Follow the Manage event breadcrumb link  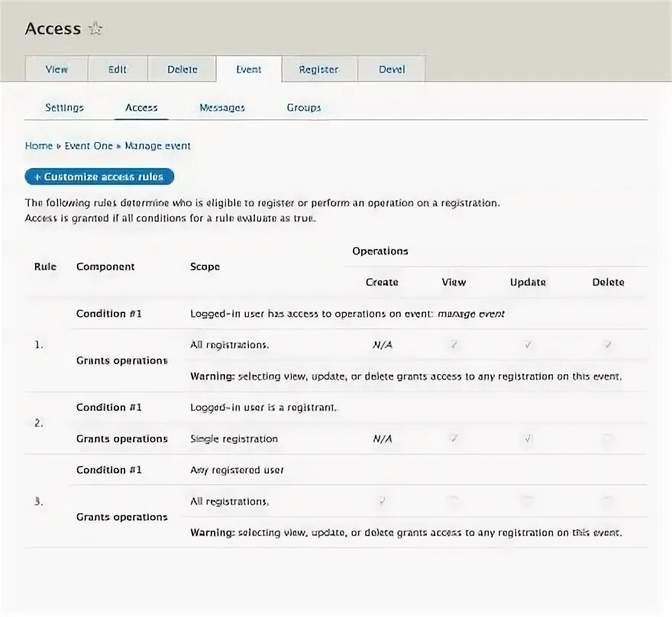[x=158, y=146]
